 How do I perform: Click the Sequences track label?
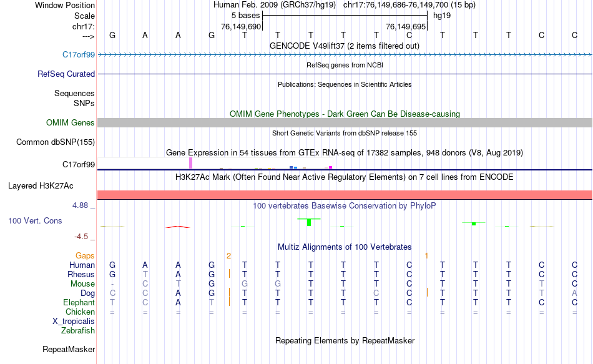point(74,93)
